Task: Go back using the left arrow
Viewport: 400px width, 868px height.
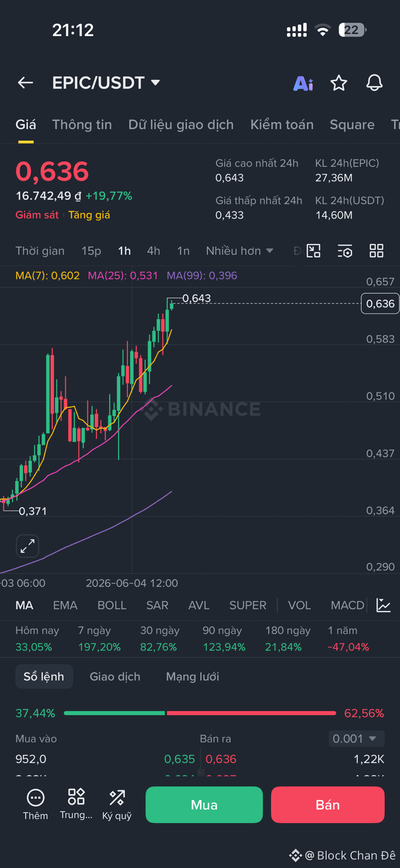Action: click(x=26, y=83)
